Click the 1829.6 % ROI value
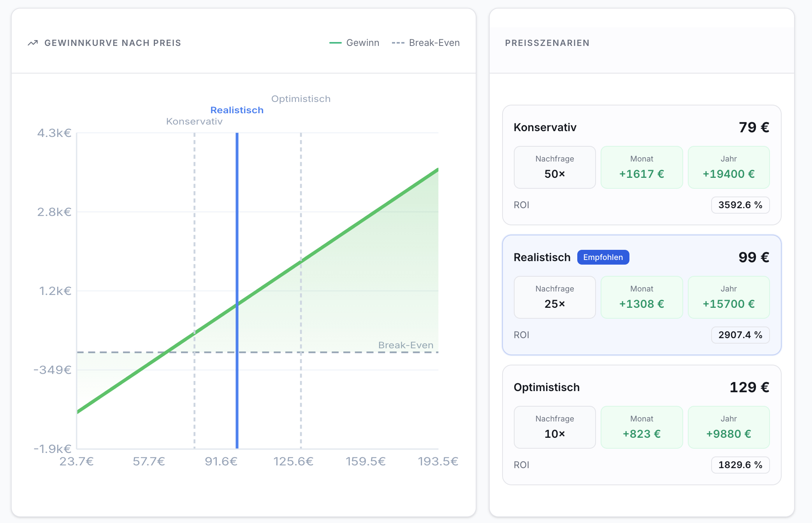 tap(740, 465)
